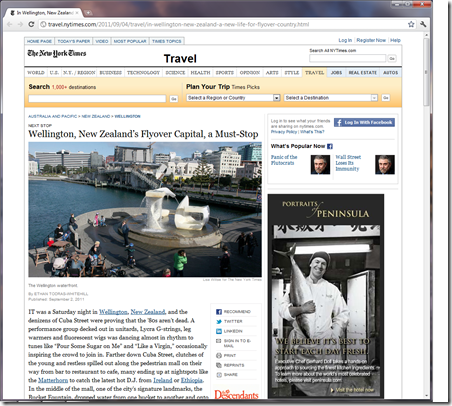Click Go button beside Select a Destination
Screen dimensions: 452x406
tap(386, 98)
